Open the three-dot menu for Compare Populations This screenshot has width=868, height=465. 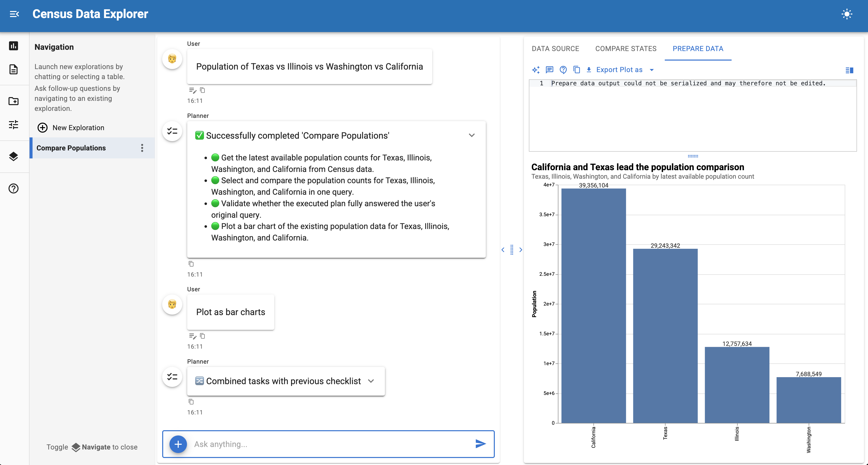pyautogui.click(x=142, y=148)
